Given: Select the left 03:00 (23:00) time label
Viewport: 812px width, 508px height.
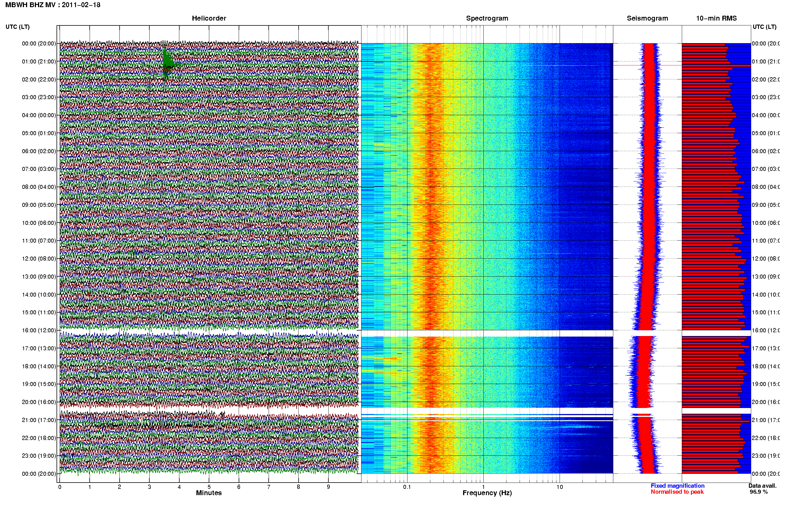Looking at the screenshot, I should click(x=39, y=97).
